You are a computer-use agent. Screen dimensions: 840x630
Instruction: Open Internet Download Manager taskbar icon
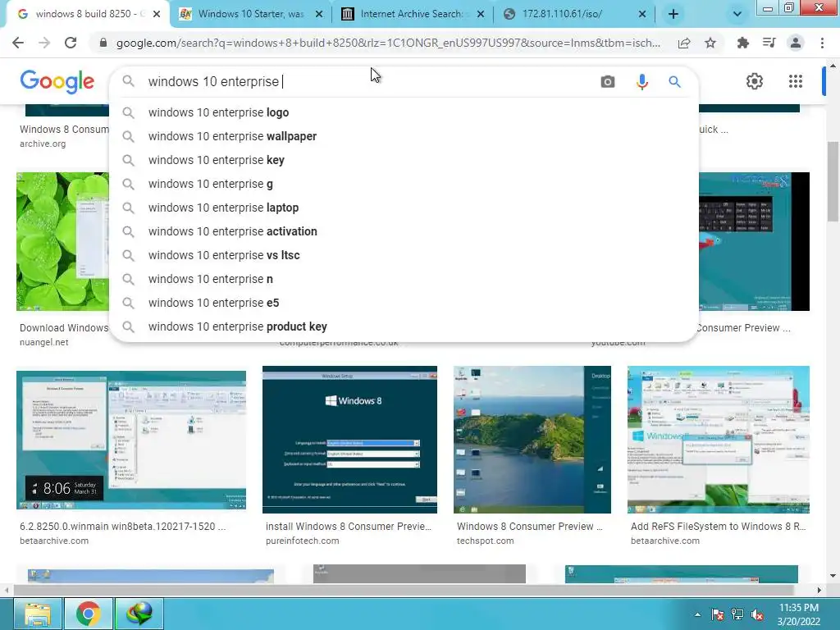pyautogui.click(x=139, y=614)
